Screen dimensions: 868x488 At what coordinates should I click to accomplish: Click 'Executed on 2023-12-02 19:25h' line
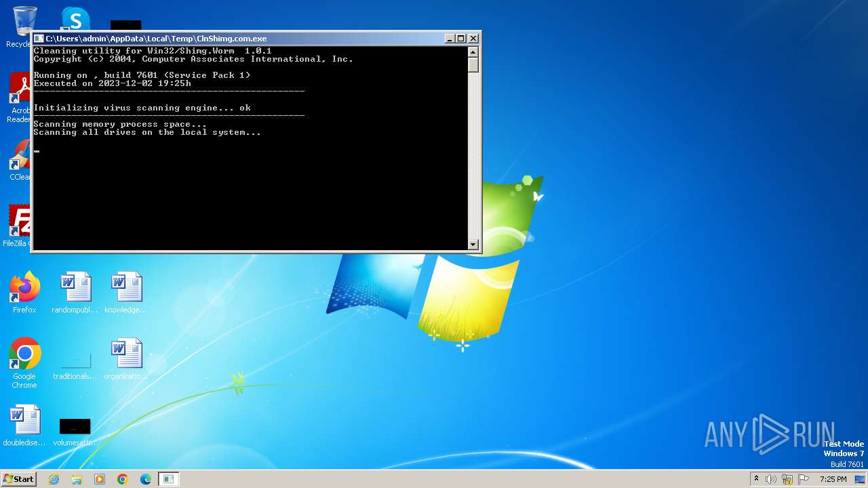(113, 83)
